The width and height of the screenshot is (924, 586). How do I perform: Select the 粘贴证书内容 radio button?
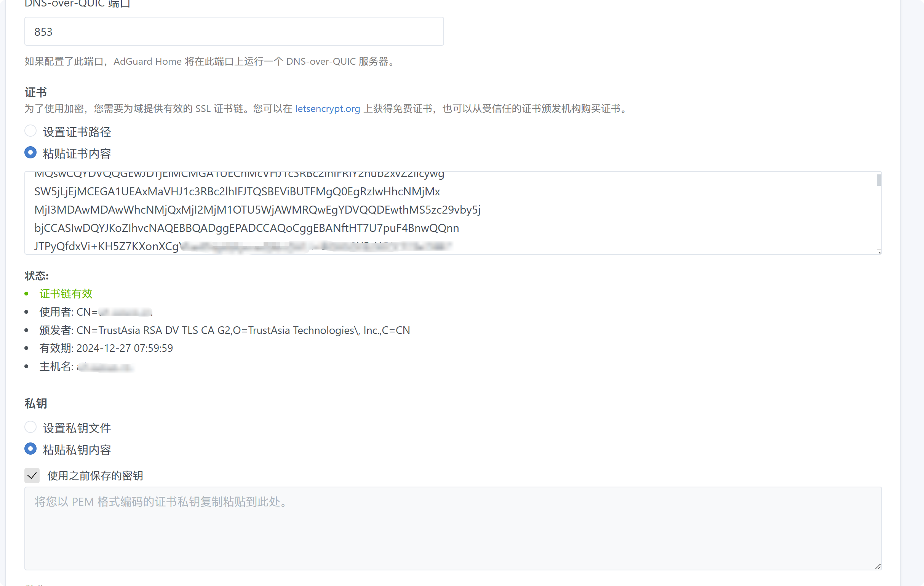pos(30,153)
